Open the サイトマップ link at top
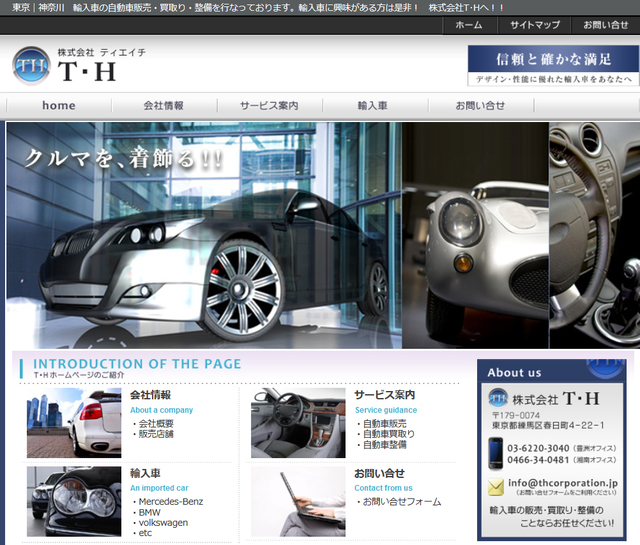This screenshot has width=640, height=545. click(x=534, y=24)
